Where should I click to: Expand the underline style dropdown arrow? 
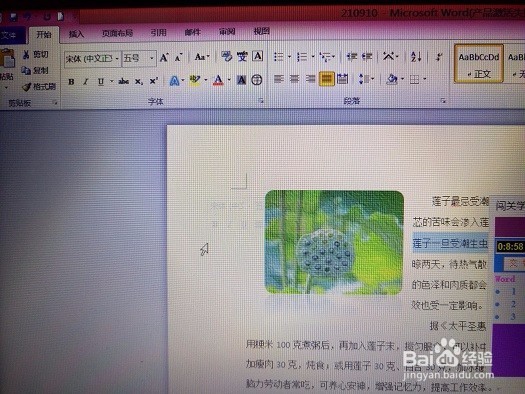point(111,81)
